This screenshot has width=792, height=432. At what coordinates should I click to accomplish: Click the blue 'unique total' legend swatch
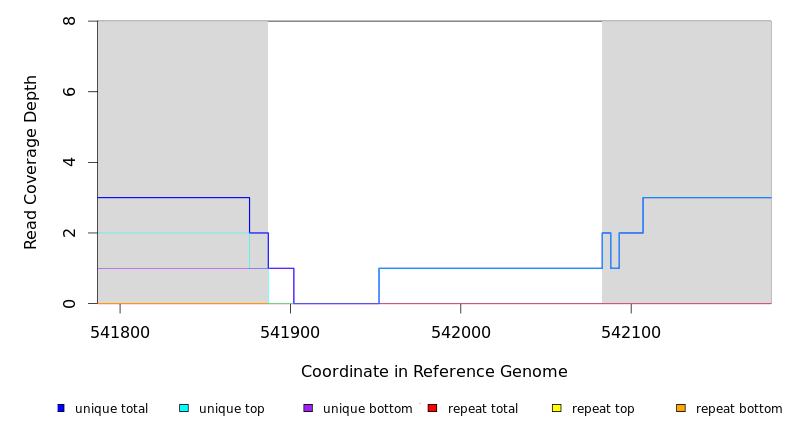click(x=61, y=408)
